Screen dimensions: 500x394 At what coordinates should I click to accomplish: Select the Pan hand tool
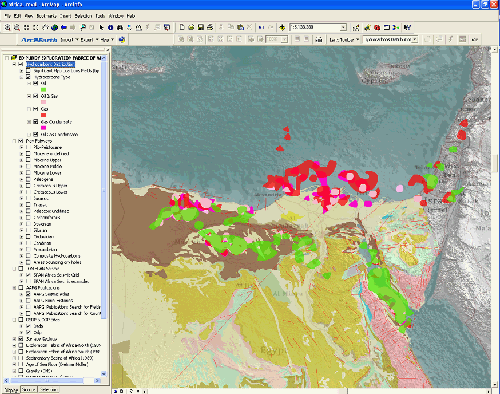(x=45, y=28)
